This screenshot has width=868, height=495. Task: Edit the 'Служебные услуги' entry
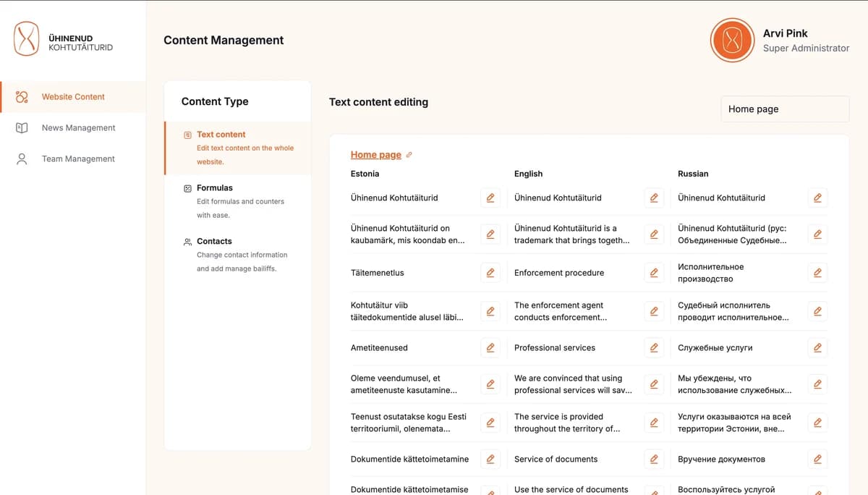click(x=817, y=347)
